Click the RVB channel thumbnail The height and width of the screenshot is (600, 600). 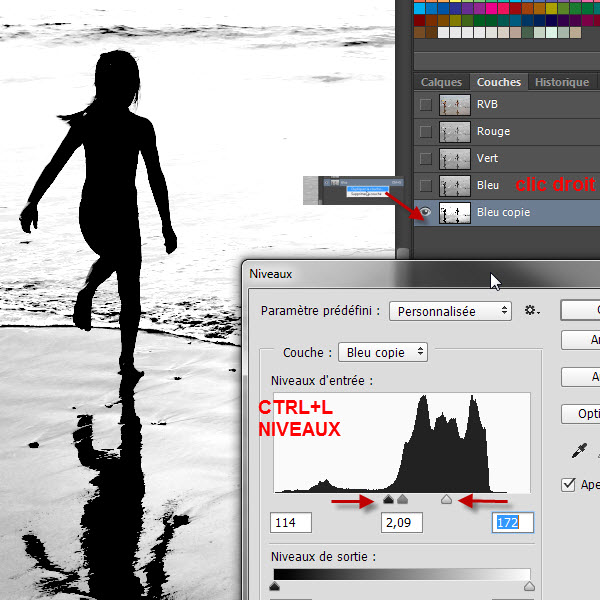pos(456,105)
